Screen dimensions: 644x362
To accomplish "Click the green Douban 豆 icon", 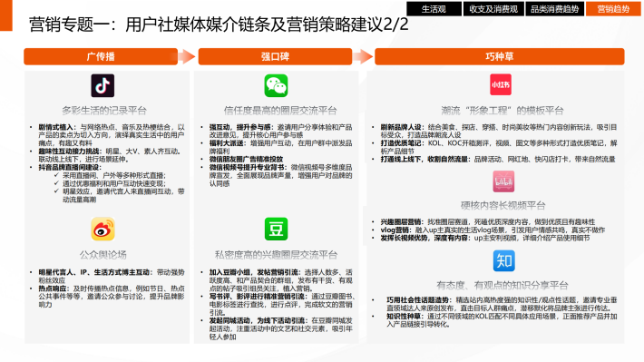I will click(x=276, y=229).
